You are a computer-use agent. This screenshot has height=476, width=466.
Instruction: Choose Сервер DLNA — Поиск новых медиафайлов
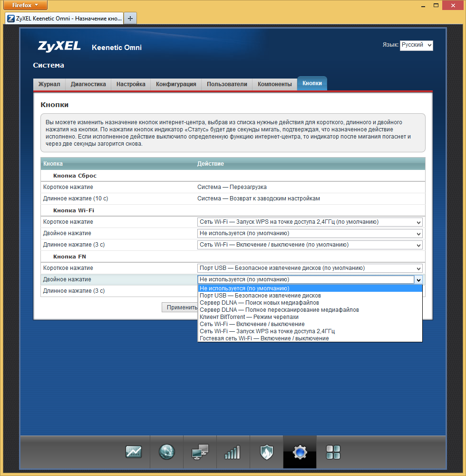click(310, 303)
